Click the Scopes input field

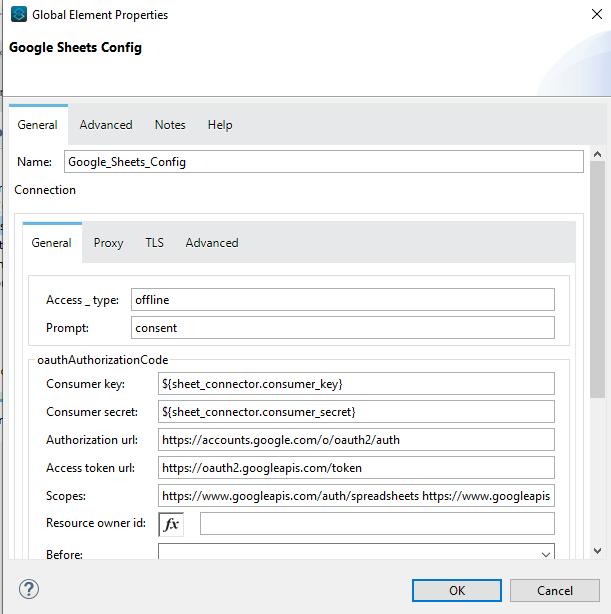(x=356, y=496)
